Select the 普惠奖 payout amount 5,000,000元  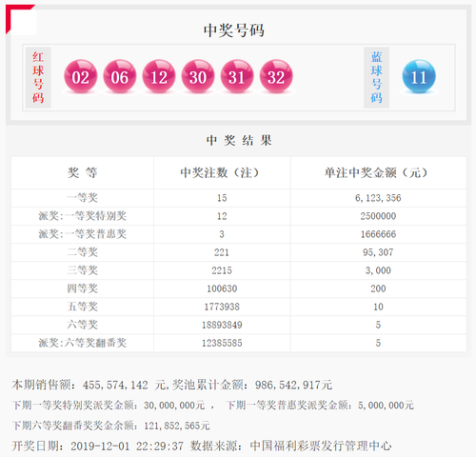pyautogui.click(x=386, y=406)
